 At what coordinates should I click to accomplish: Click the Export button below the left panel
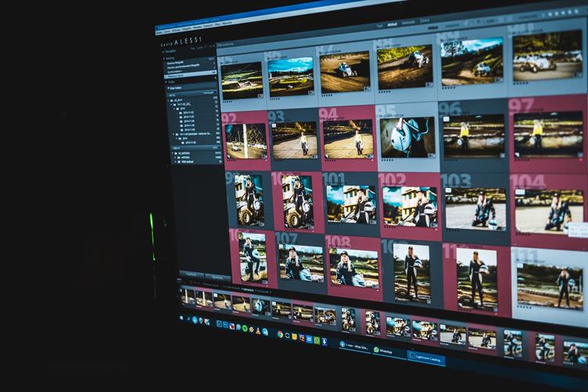point(217,278)
